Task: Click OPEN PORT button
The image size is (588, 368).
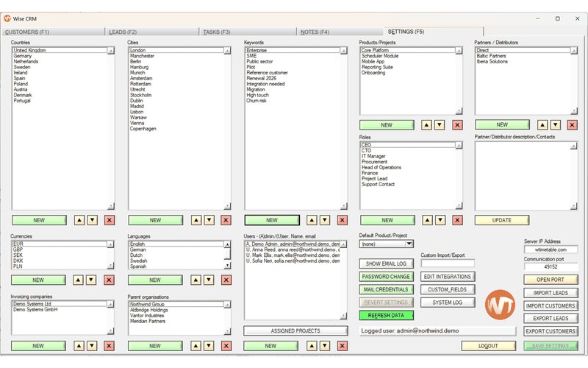Action: [551, 280]
